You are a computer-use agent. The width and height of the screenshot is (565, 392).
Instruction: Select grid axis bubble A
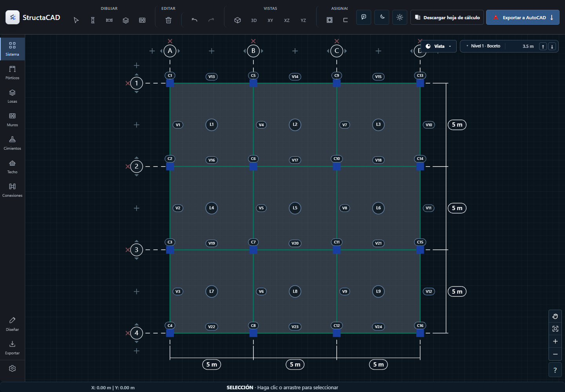(x=170, y=51)
